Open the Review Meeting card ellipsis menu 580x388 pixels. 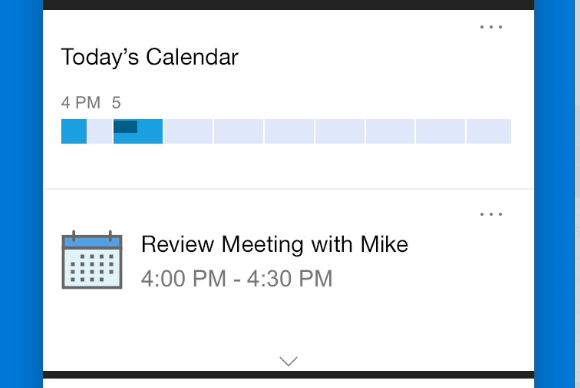[491, 214]
